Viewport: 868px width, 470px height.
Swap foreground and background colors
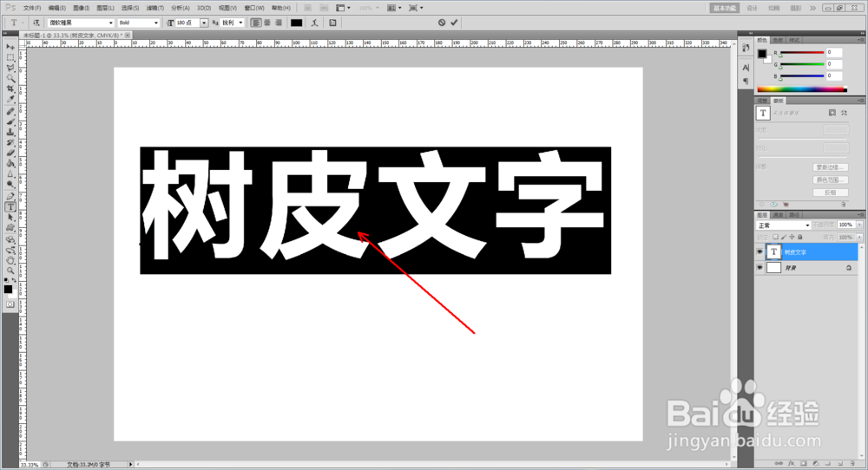click(14, 281)
